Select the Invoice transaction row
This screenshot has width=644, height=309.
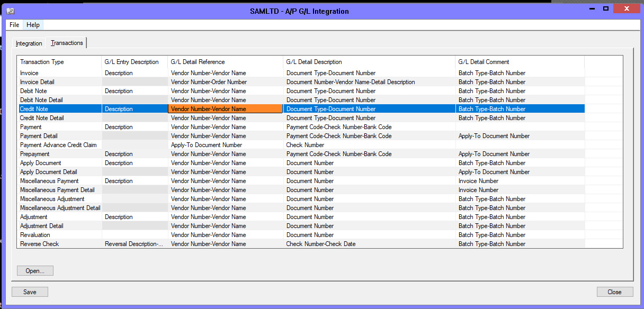click(301, 73)
